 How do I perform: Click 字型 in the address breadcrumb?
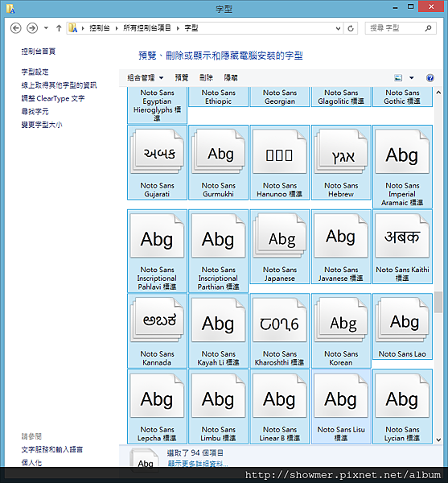[191, 28]
